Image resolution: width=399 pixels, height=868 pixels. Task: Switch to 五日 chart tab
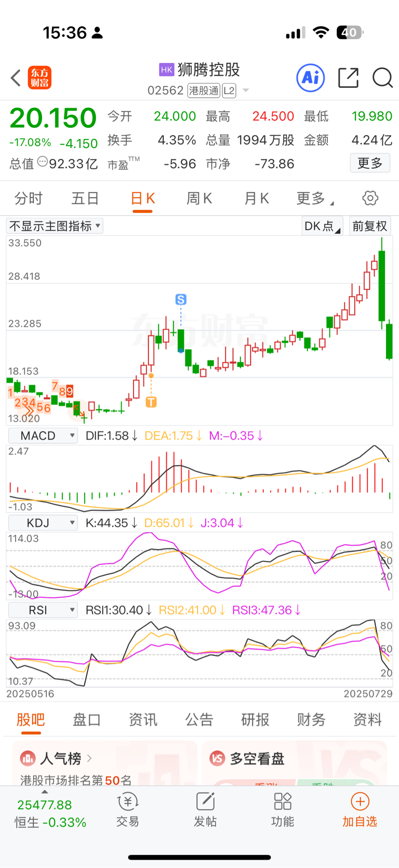coord(85,199)
